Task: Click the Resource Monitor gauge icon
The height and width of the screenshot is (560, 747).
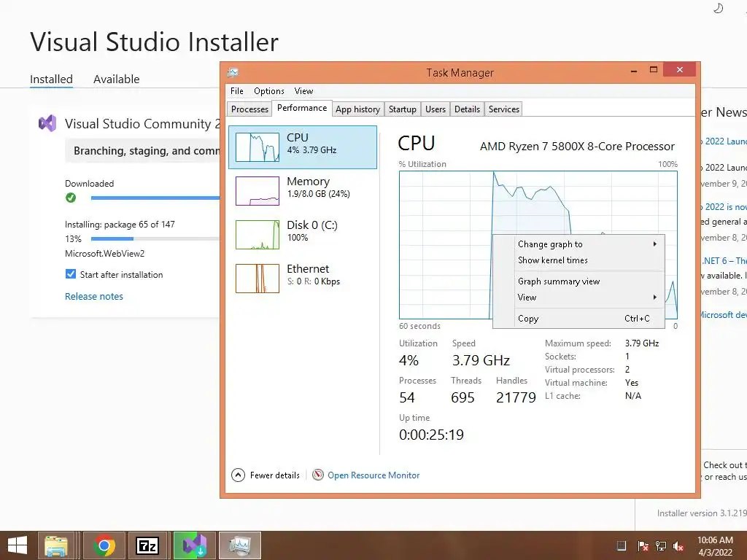Action: [318, 475]
